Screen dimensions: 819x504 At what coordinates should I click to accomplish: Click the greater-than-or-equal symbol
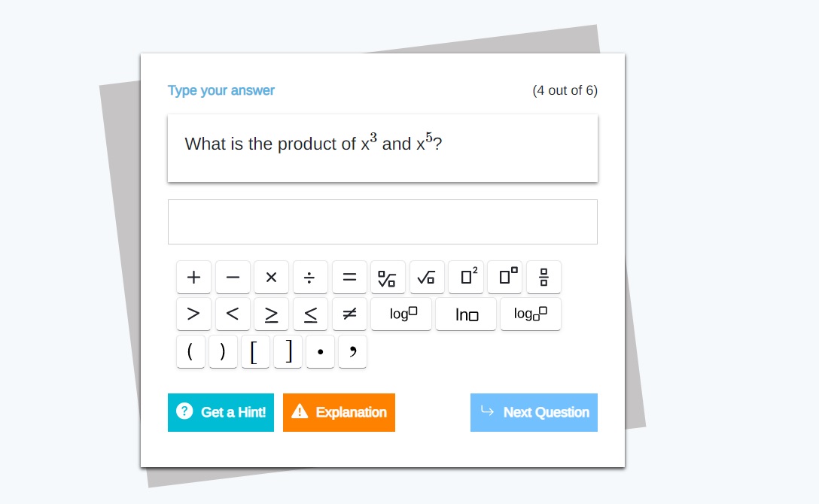click(x=271, y=314)
